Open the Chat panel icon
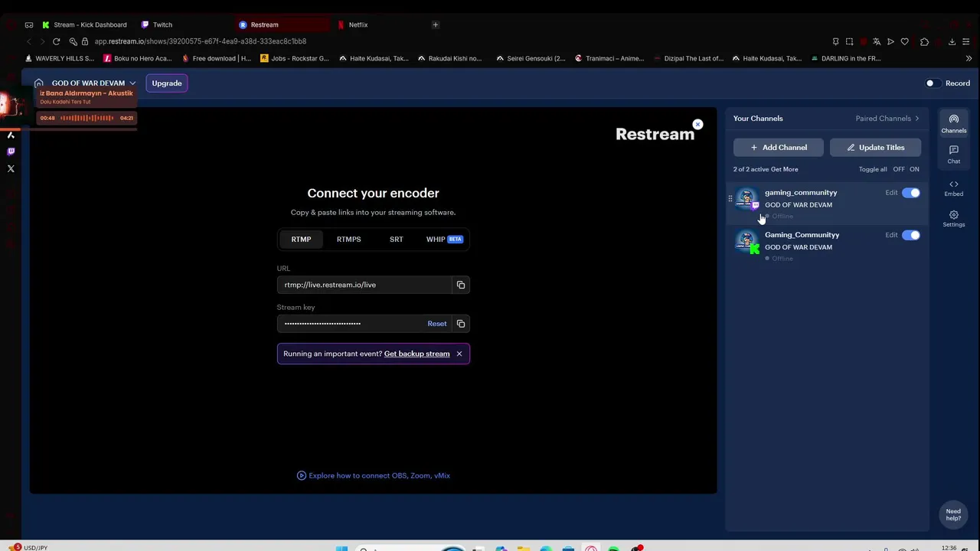980x551 pixels. click(953, 154)
